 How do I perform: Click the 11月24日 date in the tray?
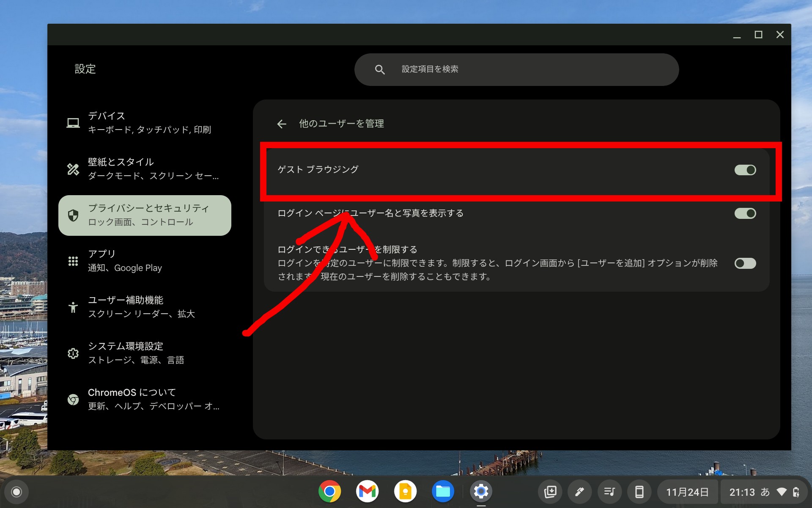687,491
